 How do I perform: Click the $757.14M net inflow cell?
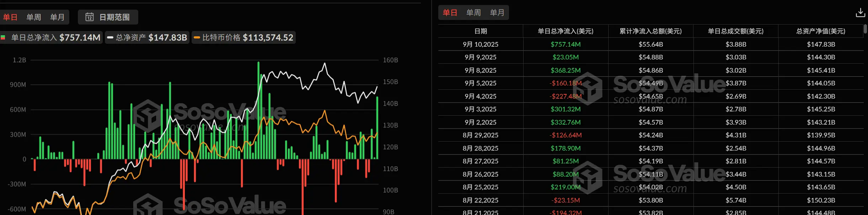tap(566, 44)
